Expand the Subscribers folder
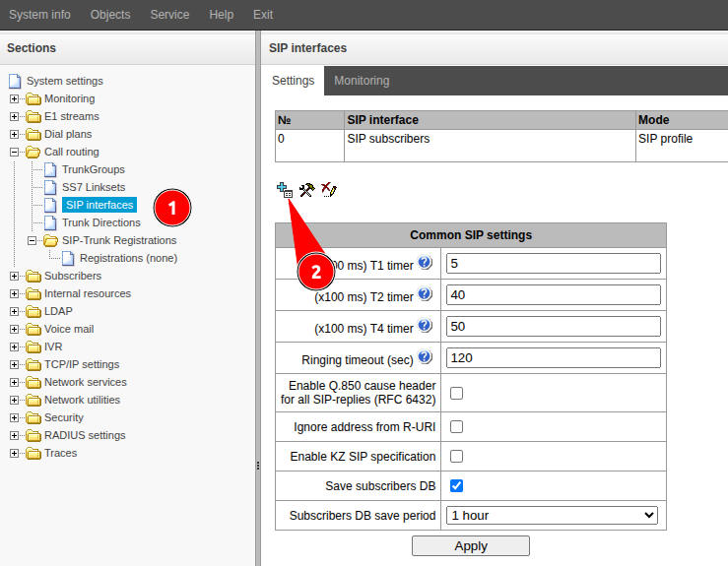Viewport: 728px width, 566px height. click(x=15, y=276)
